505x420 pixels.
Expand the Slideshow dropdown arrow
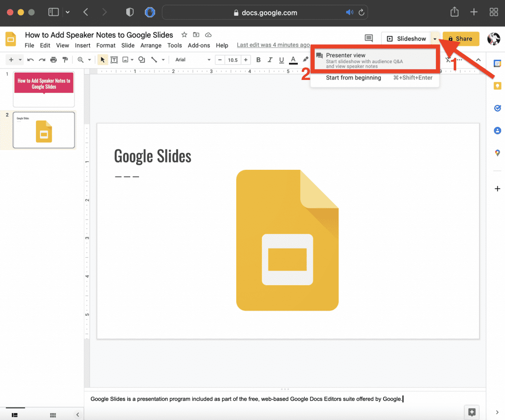click(434, 39)
